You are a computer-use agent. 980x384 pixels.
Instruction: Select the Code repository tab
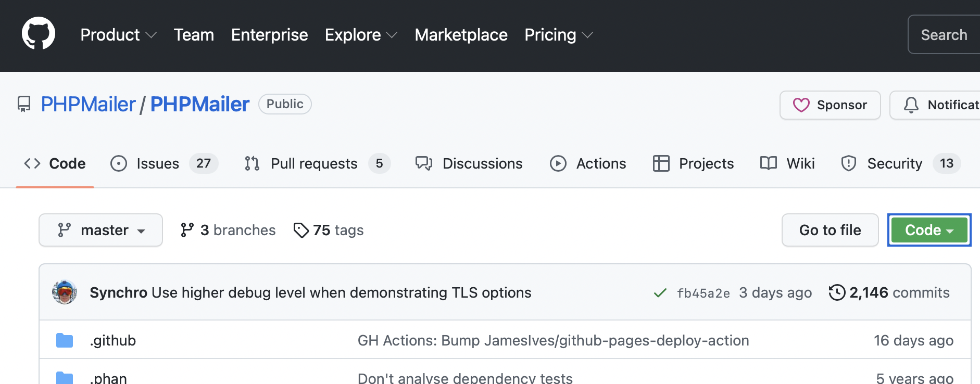[55, 163]
